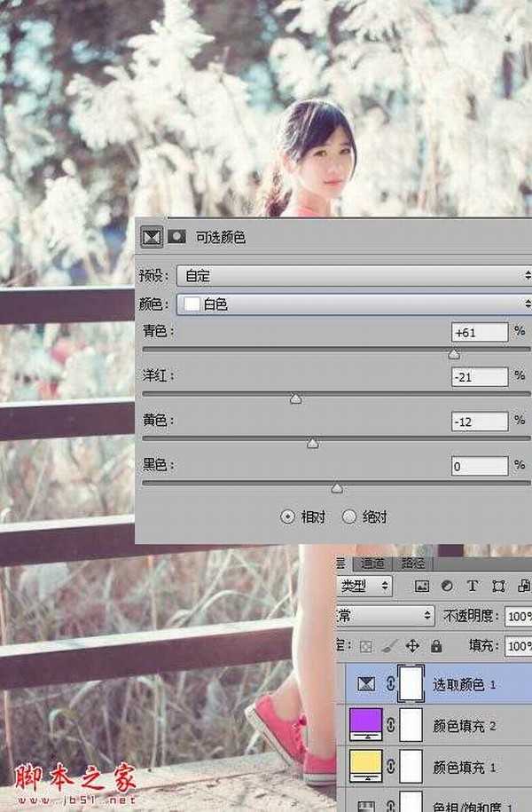Click the mask icon in properties header
This screenshot has width=532, height=812.
pos(177,237)
